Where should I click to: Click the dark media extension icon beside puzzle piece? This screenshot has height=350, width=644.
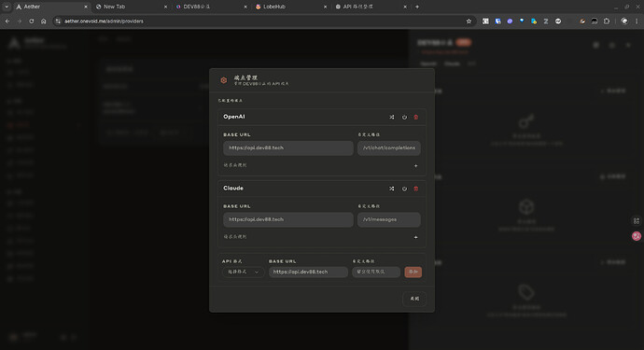pos(595,21)
